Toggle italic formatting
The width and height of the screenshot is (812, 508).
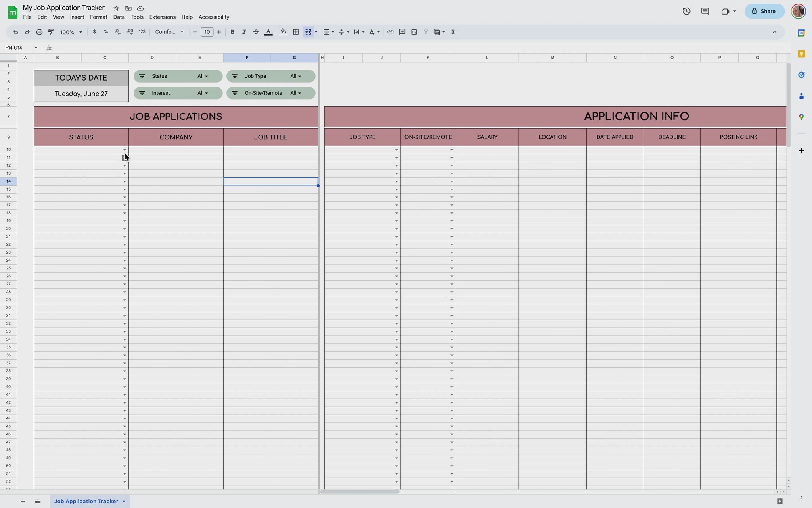(x=244, y=32)
